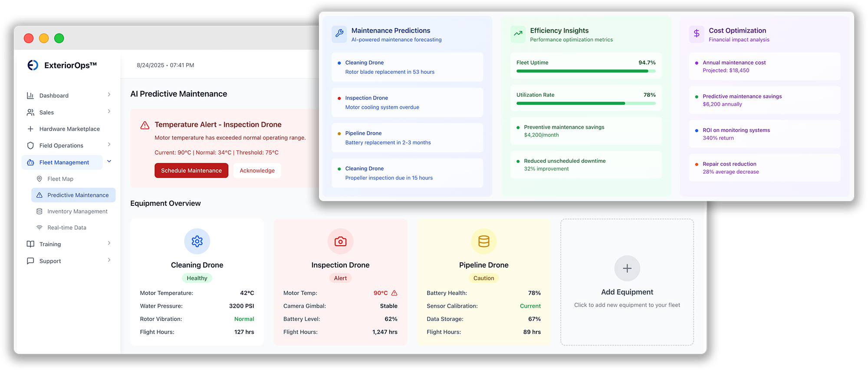The width and height of the screenshot is (868, 370).
Task: Click the Inspection Drone camera icon
Action: [340, 241]
